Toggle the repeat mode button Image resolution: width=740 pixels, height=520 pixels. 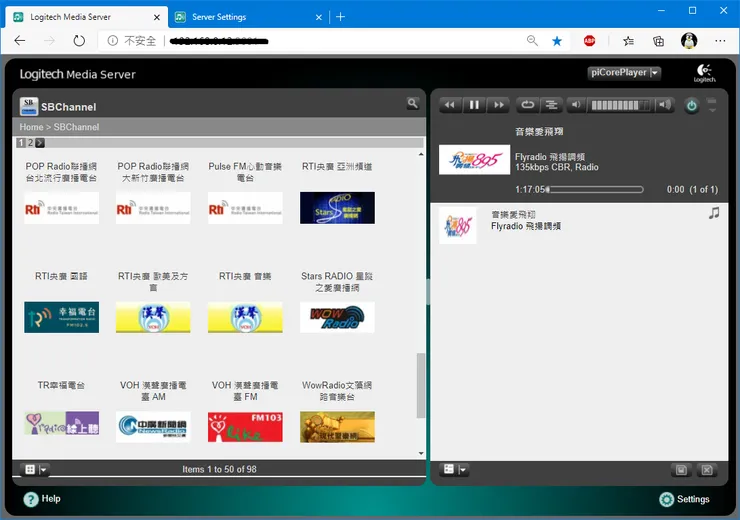point(527,105)
